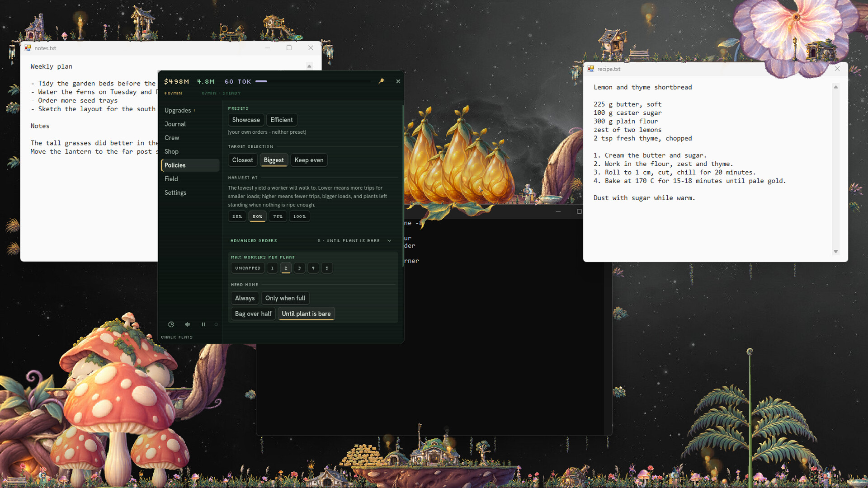868x488 pixels.
Task: Open game Settings in sidebar
Action: point(190,192)
